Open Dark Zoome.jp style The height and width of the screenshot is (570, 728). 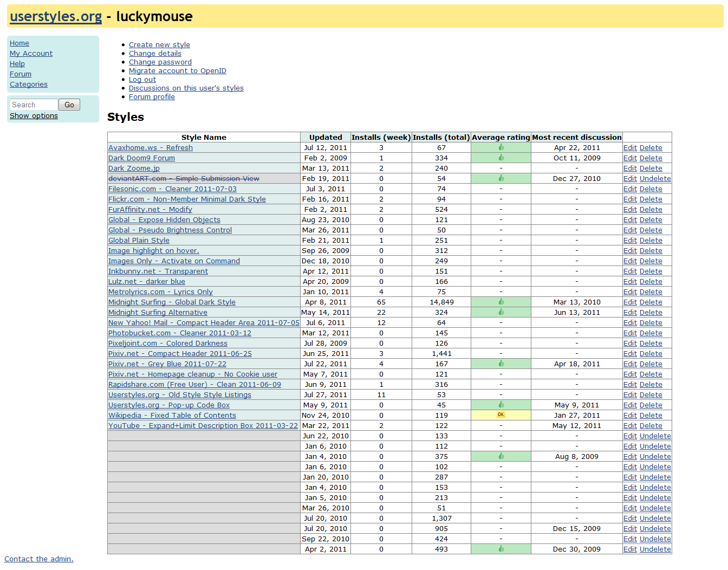(134, 168)
